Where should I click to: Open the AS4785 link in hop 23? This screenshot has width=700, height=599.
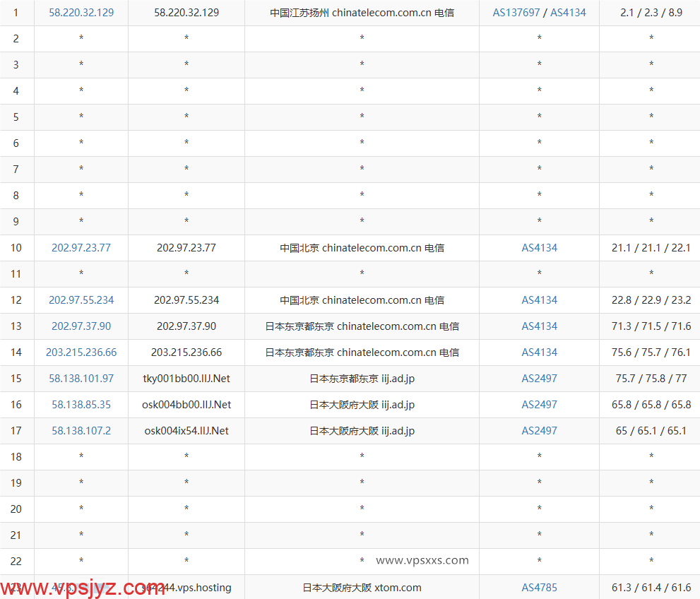539,588
